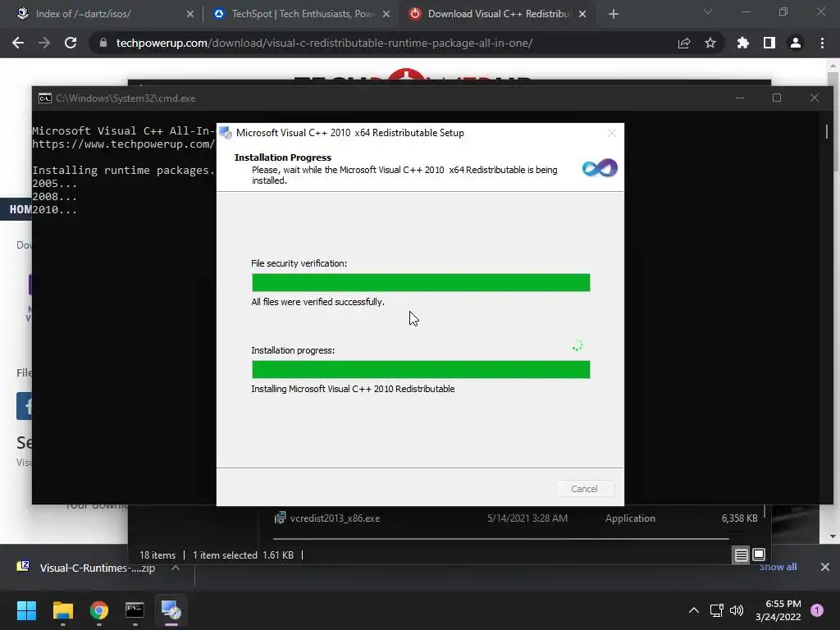Close the TechSpot tab
This screenshot has height=630, width=840.
tap(386, 14)
